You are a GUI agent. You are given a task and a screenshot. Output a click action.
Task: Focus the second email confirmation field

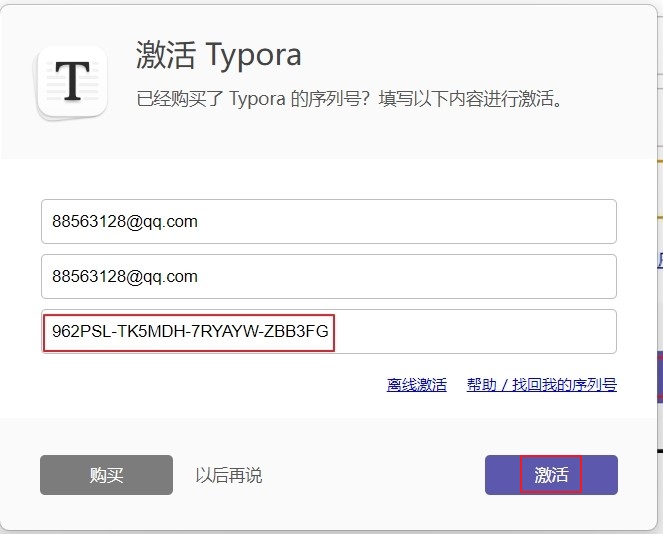click(x=329, y=277)
